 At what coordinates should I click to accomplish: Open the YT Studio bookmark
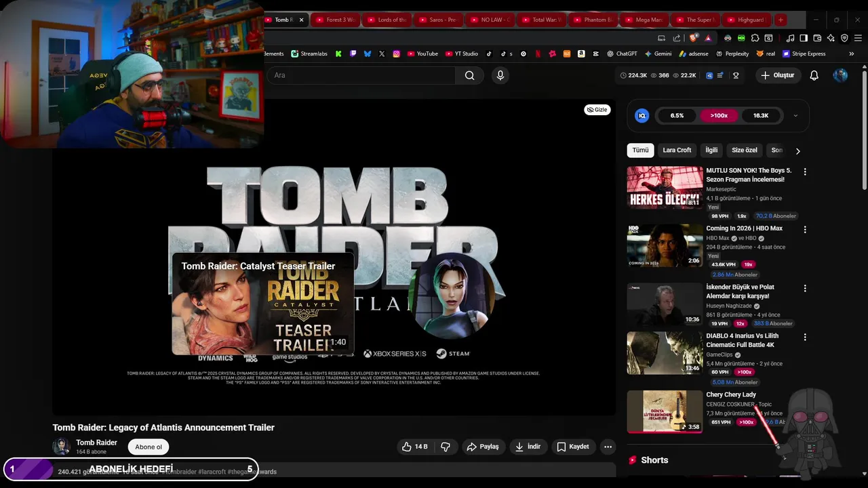[461, 54]
